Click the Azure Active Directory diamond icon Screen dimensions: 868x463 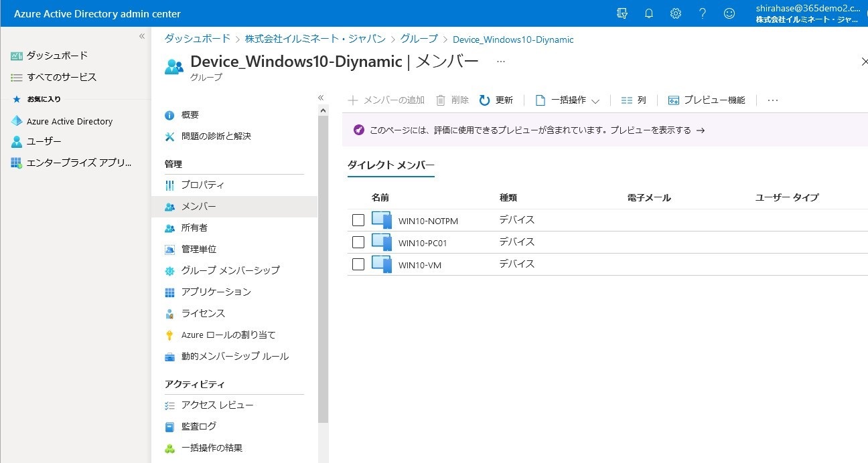point(17,121)
